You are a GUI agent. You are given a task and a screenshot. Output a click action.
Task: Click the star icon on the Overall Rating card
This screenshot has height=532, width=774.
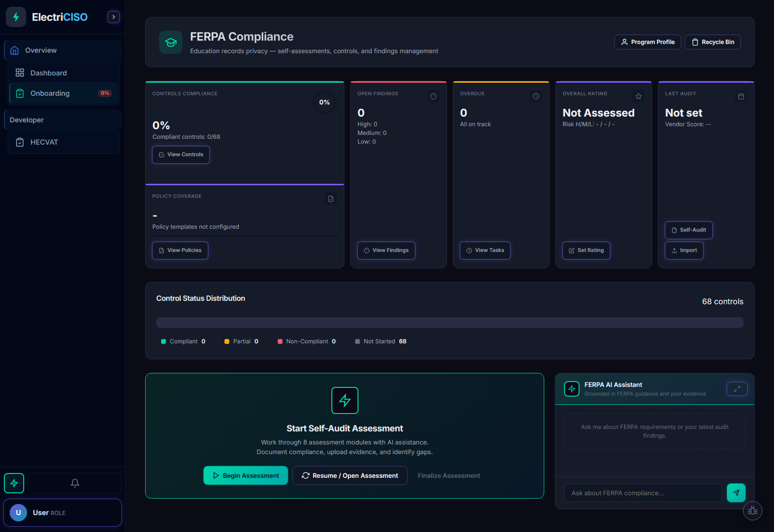(x=639, y=96)
